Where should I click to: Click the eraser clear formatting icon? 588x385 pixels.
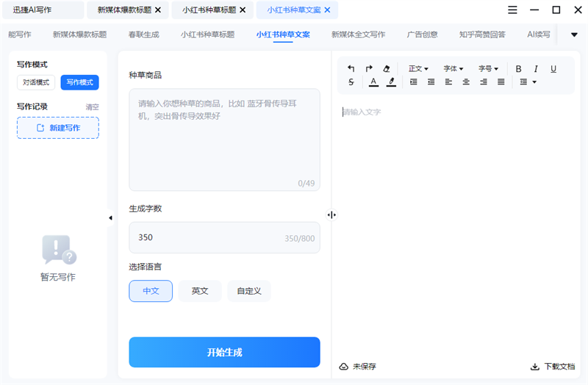[387, 68]
